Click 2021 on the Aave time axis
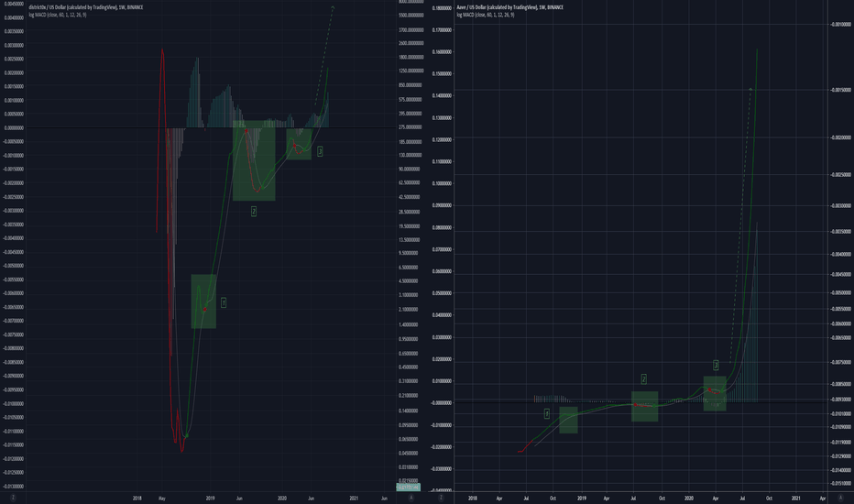Image resolution: width=854 pixels, height=504 pixels. (x=795, y=498)
